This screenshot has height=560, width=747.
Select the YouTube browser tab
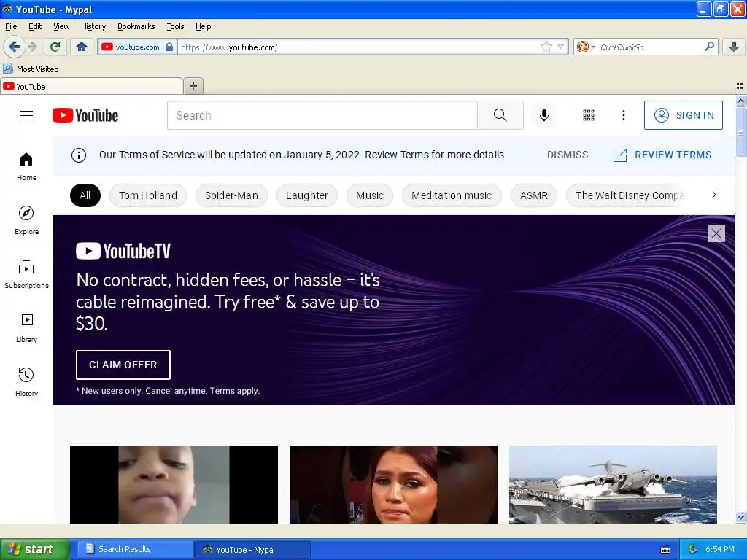click(91, 86)
